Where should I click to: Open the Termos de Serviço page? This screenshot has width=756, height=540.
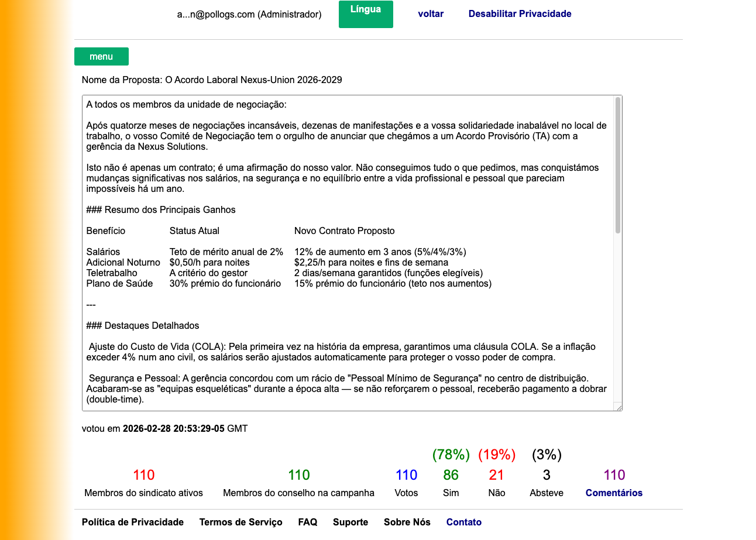[241, 522]
